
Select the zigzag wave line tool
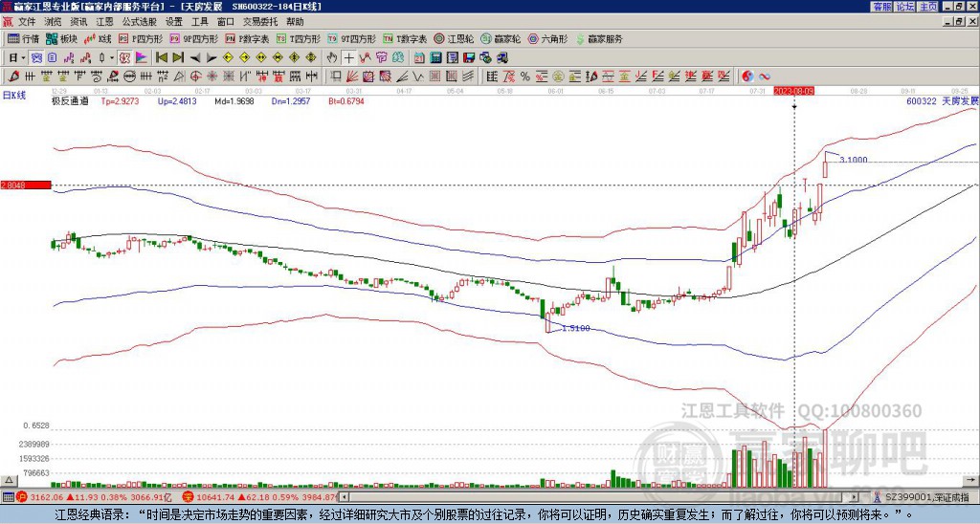417,76
